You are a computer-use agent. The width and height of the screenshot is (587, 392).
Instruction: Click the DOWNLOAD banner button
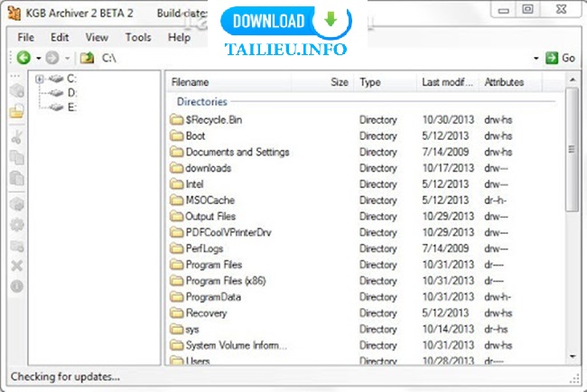(286, 21)
